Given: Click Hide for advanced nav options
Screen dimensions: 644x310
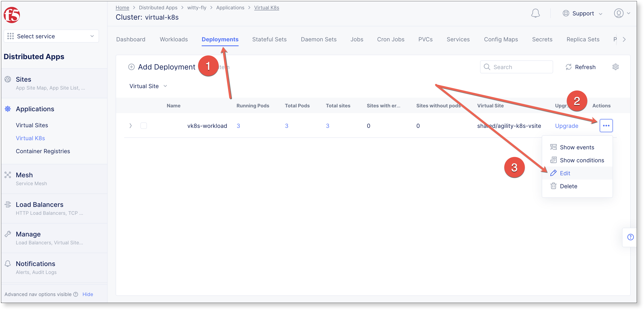Looking at the screenshot, I should [x=87, y=294].
